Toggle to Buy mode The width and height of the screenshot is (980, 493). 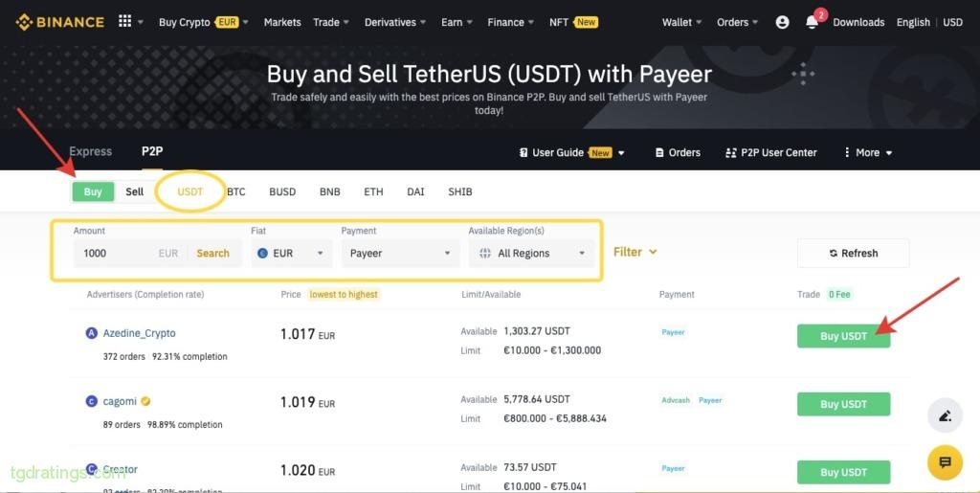pyautogui.click(x=93, y=191)
